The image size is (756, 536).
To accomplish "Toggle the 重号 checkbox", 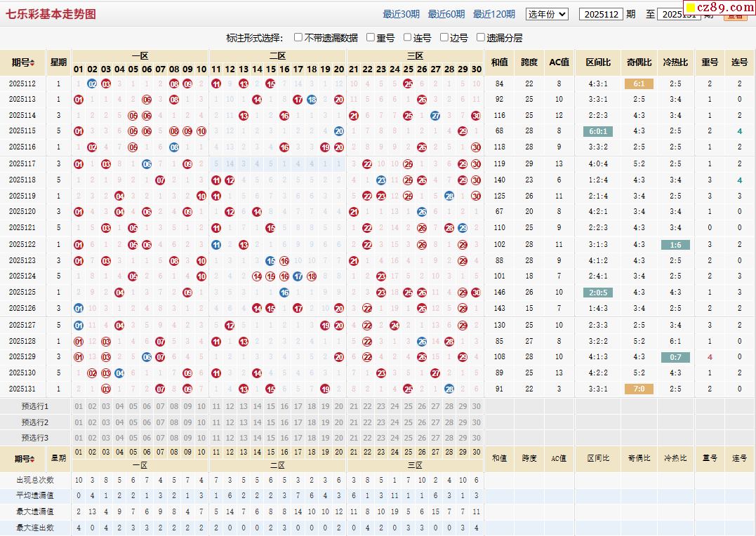I will click(x=371, y=37).
